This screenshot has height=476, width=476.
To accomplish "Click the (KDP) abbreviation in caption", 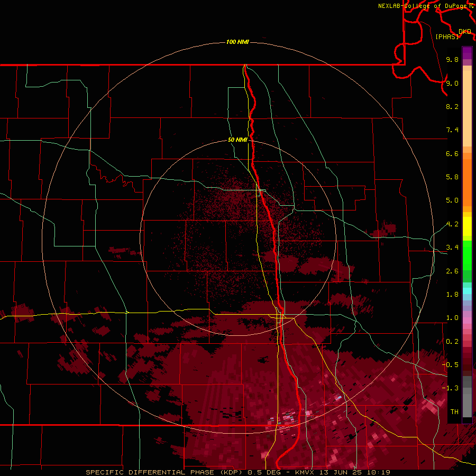I will point(232,472).
